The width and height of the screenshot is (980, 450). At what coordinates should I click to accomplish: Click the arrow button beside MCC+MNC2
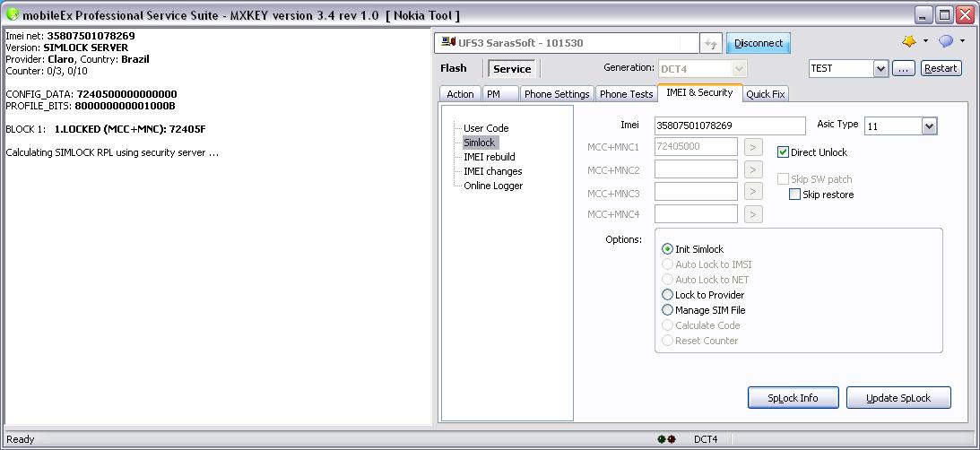[753, 169]
